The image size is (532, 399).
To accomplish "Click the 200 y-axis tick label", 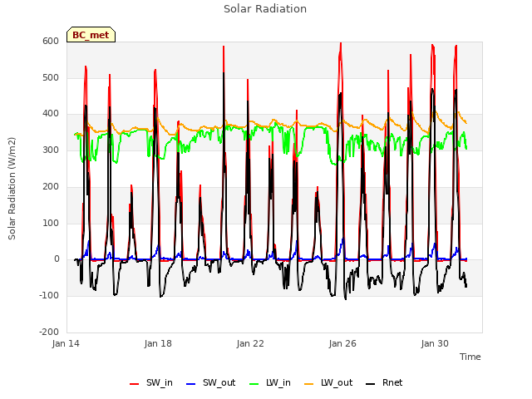I will click(x=51, y=186).
